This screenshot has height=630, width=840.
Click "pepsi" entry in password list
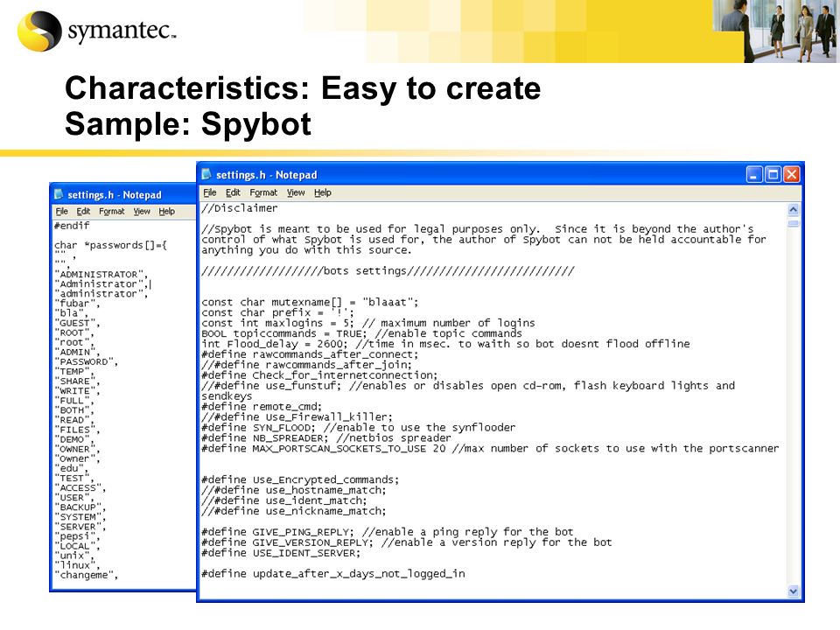77,536
